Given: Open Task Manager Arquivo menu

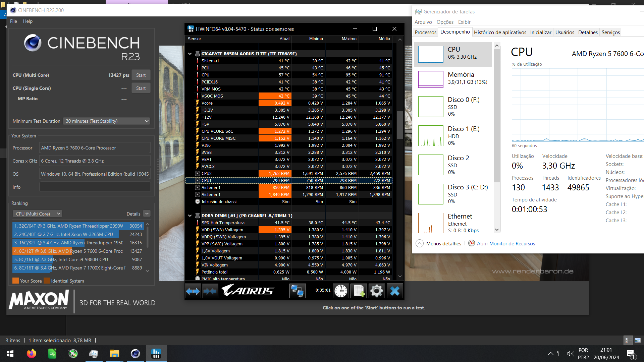Looking at the screenshot, I should tap(423, 22).
